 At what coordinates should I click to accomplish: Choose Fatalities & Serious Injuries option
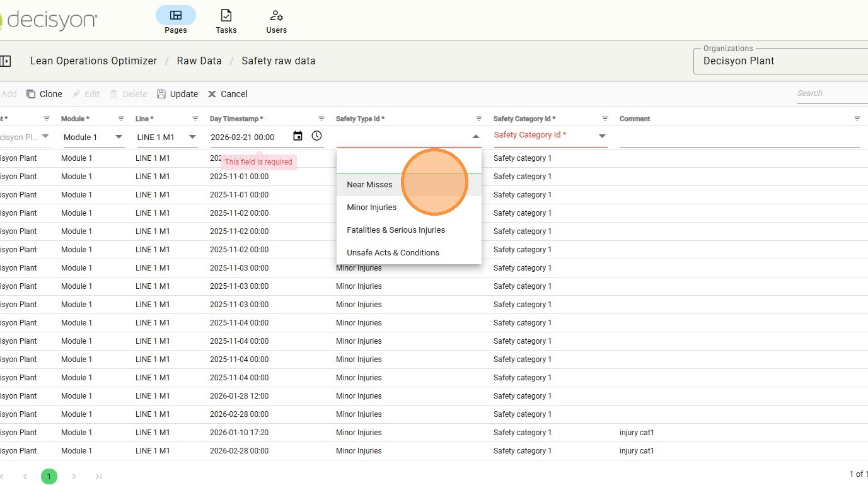click(x=395, y=230)
